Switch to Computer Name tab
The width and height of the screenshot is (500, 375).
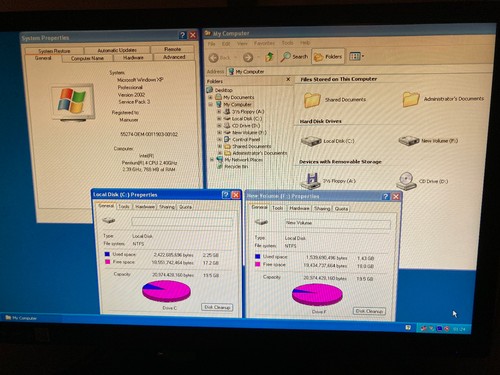click(x=87, y=58)
